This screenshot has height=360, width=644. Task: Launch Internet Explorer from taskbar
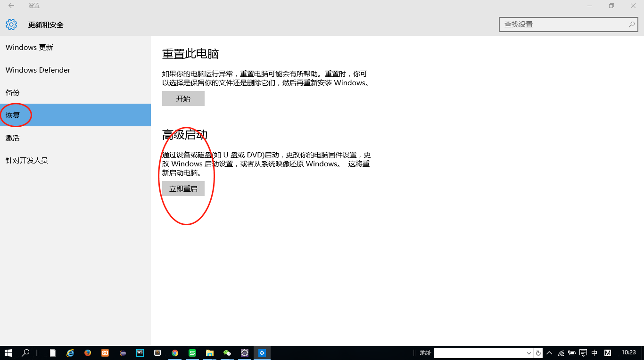click(x=70, y=352)
